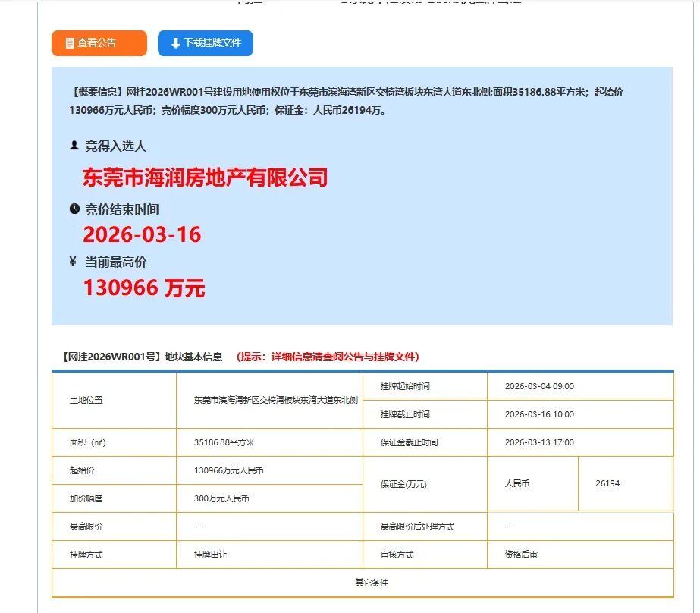The height and width of the screenshot is (613, 700).
Task: Open the 查看公告 announcement button
Action: point(99,43)
